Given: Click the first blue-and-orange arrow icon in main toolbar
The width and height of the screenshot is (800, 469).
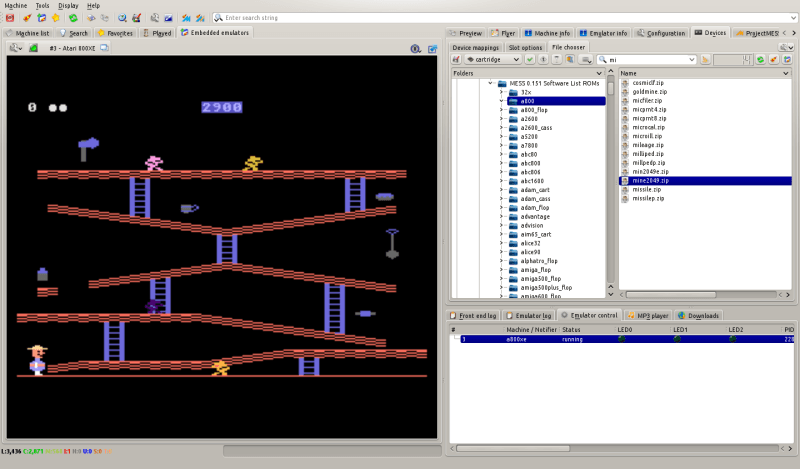Looking at the screenshot, I should click(x=186, y=18).
